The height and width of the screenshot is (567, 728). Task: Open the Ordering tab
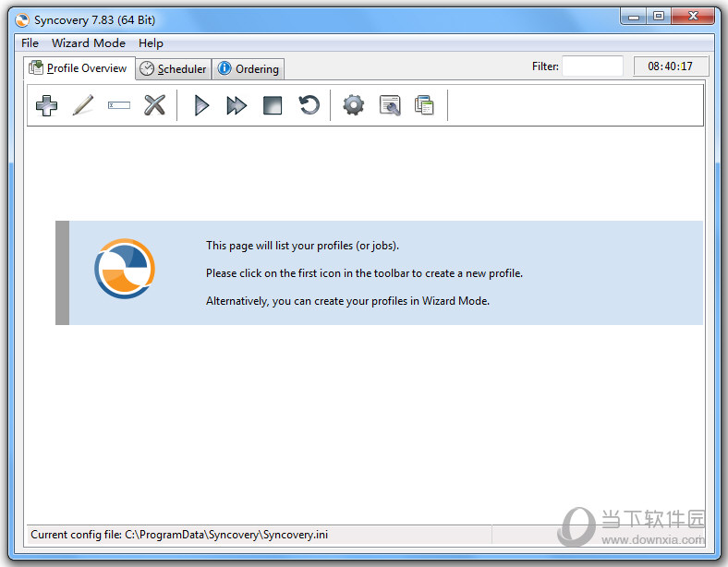coord(249,69)
